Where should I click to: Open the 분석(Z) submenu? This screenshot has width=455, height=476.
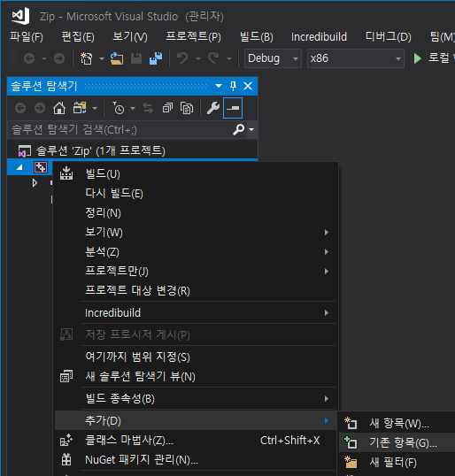196,251
